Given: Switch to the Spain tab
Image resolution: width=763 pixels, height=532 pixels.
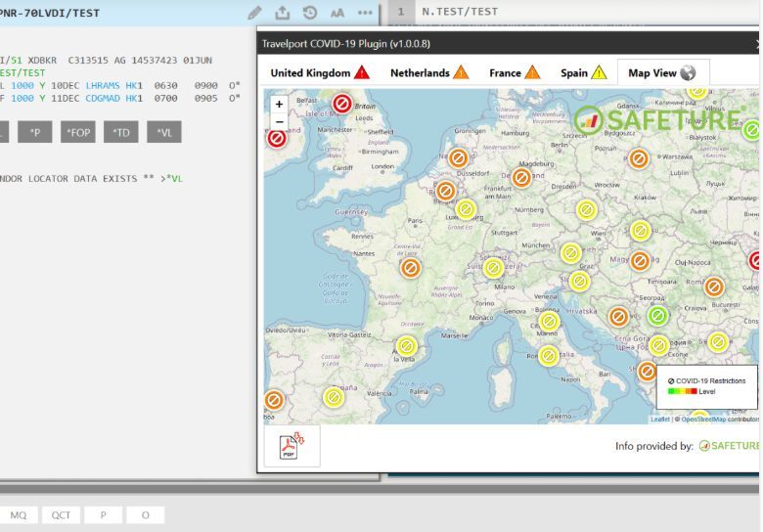Looking at the screenshot, I should [583, 73].
